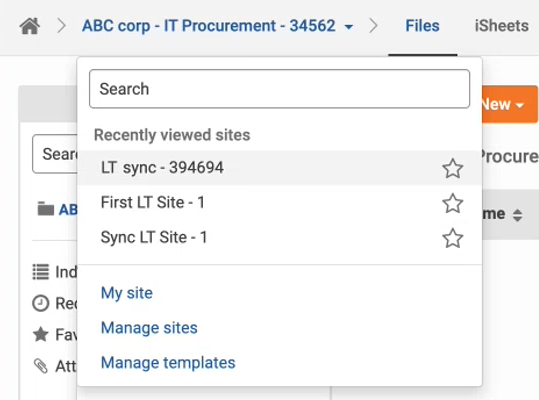The width and height of the screenshot is (539, 400).
Task: Open the iSheets tab
Action: pyautogui.click(x=502, y=26)
